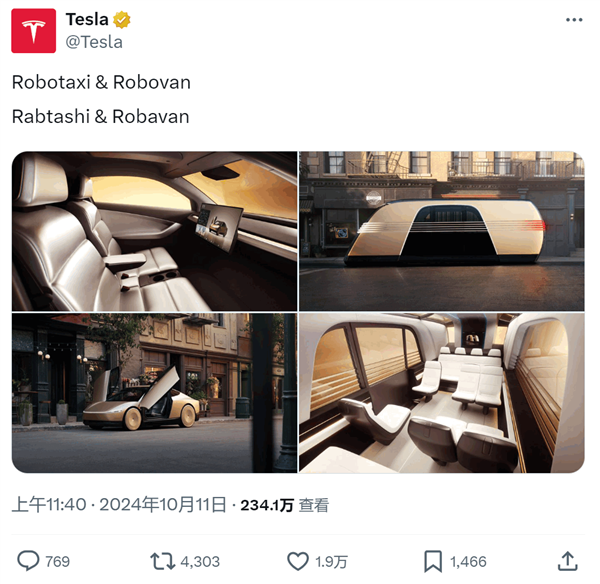Open the Tesla display name link

87,20
